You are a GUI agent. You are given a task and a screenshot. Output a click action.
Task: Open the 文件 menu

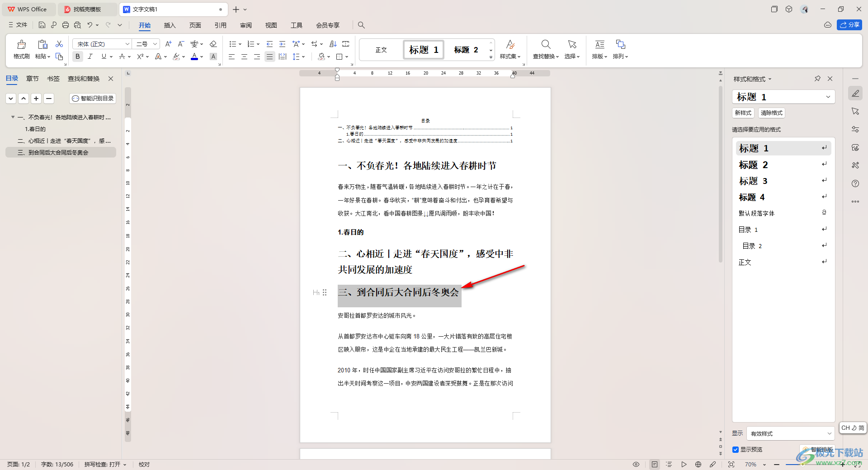[18, 25]
